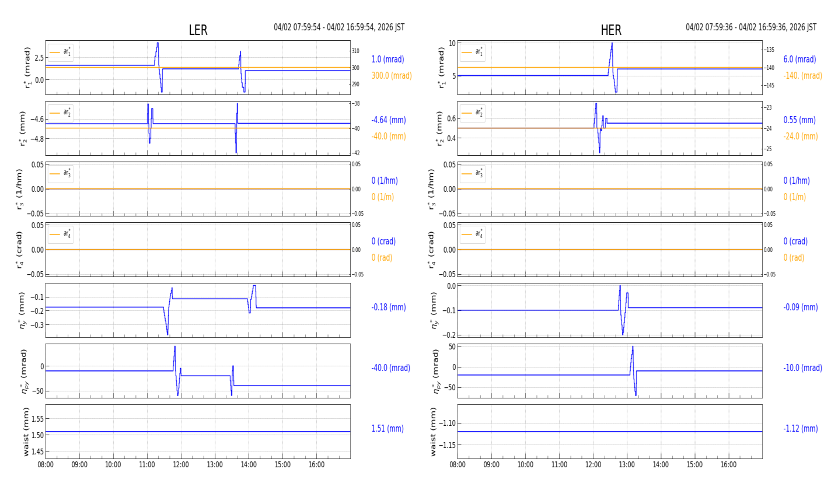Click the HER value 0 (rad)
Image resolution: width=824 pixels, height=504 pixels.
tap(794, 258)
